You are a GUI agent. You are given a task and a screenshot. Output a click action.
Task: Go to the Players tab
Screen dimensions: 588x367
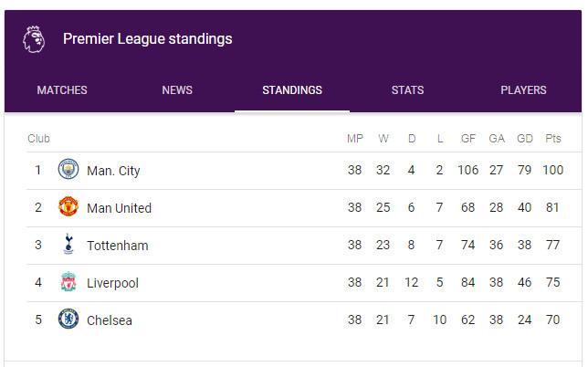click(523, 90)
